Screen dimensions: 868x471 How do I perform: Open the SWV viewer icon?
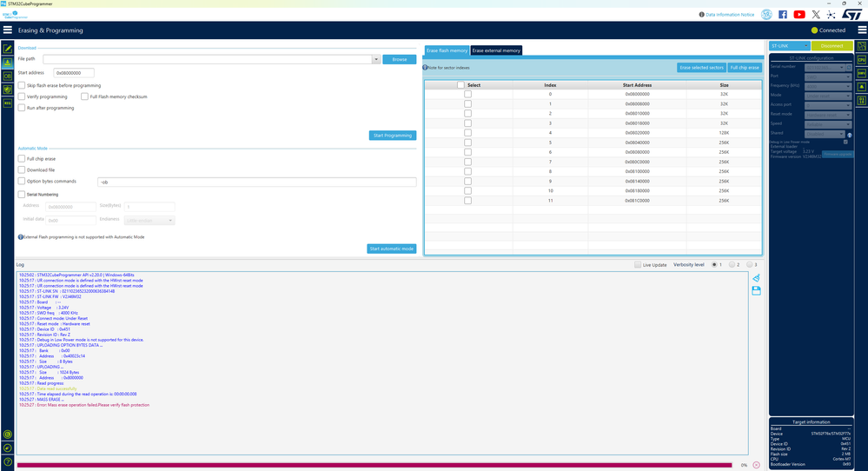pyautogui.click(x=862, y=73)
